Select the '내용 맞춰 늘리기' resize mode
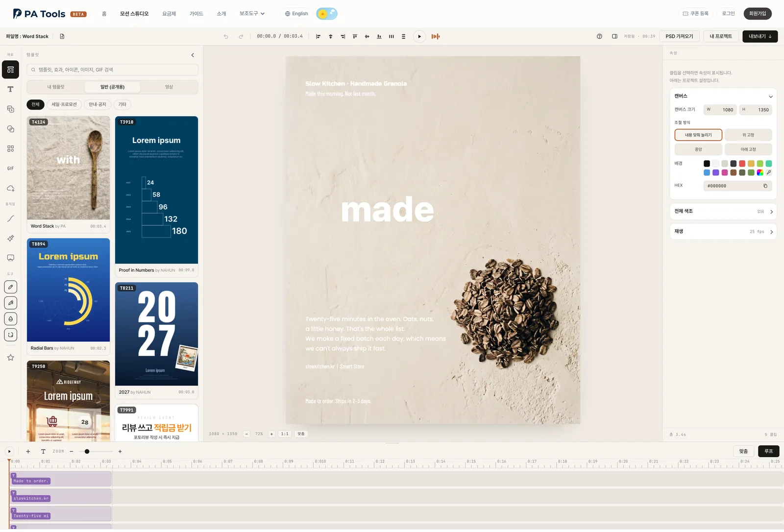The height and width of the screenshot is (532, 784). point(698,135)
